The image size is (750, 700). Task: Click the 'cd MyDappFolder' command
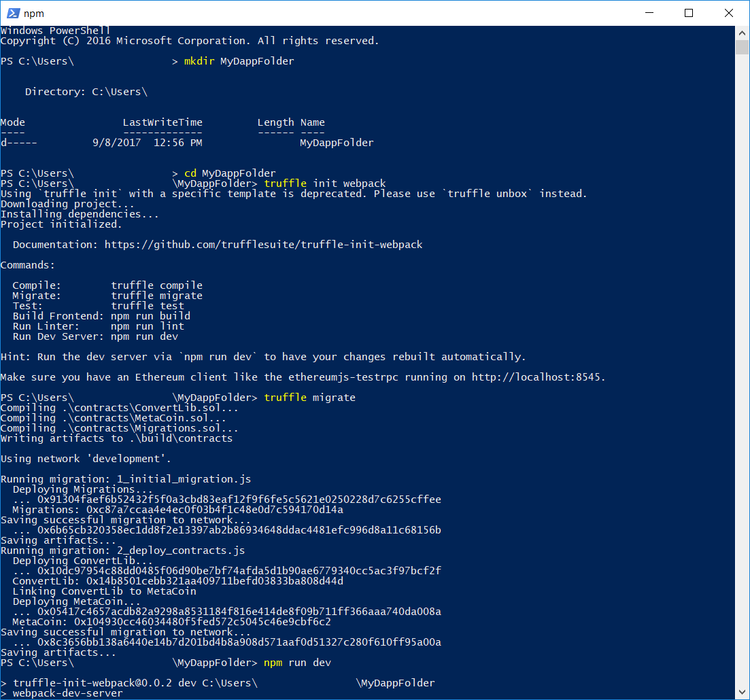tap(230, 173)
